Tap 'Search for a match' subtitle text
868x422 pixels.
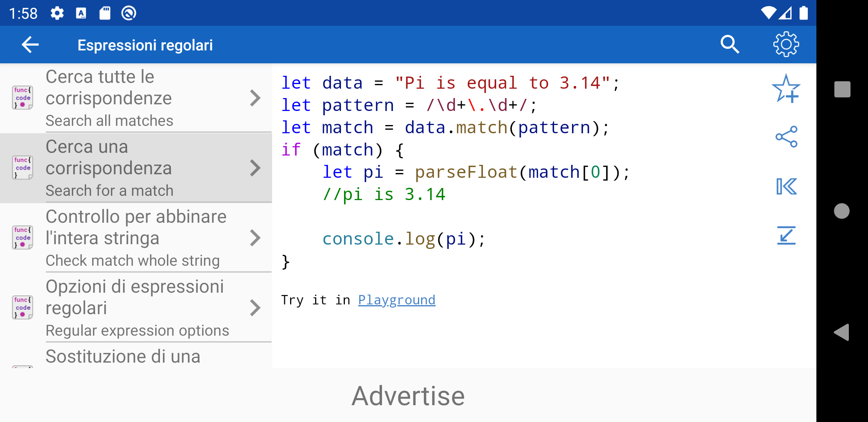click(109, 191)
